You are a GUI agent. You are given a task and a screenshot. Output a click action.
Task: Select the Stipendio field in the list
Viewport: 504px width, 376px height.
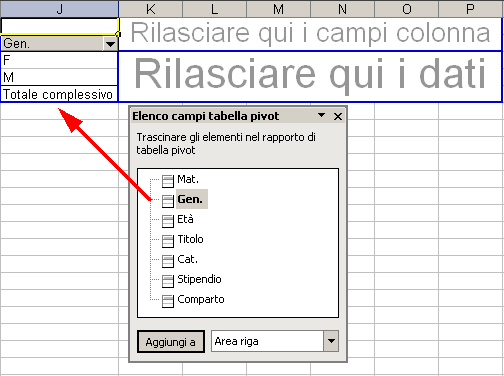pyautogui.click(x=199, y=279)
